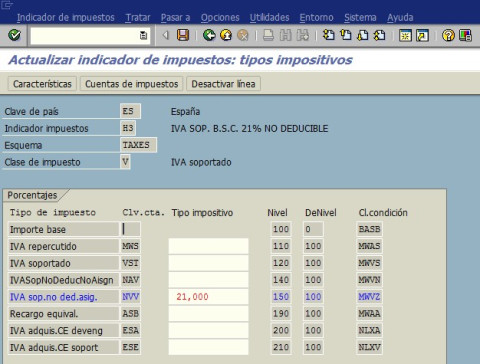Go to the First Page icon
Screen dimensions: 480x364
click(x=329, y=35)
